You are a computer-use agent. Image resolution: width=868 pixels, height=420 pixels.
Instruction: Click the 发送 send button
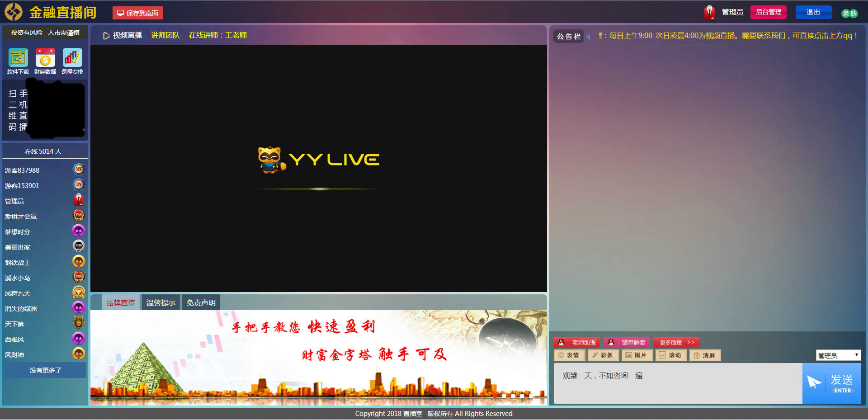[x=831, y=383]
